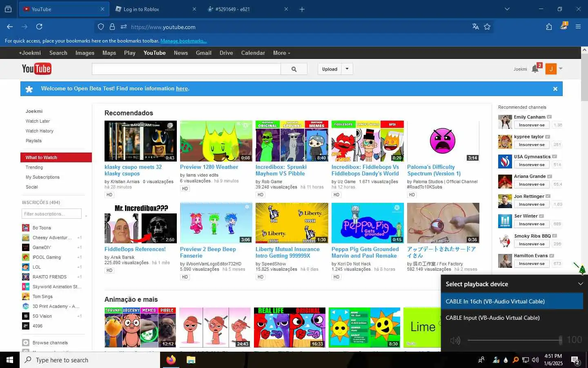The width and height of the screenshot is (588, 368).
Task: Open File Explorer from taskbar
Action: point(191,360)
